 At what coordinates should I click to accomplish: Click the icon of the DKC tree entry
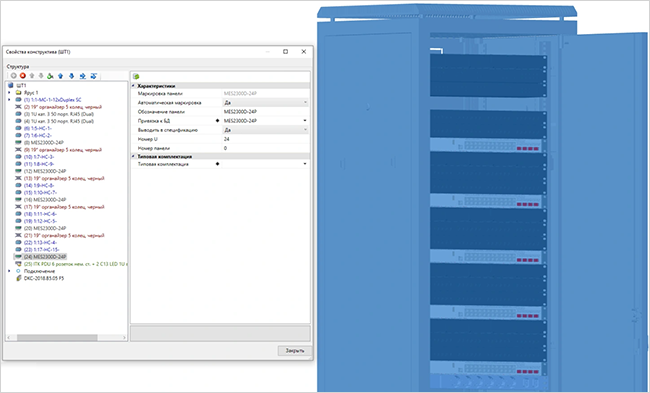pos(18,278)
